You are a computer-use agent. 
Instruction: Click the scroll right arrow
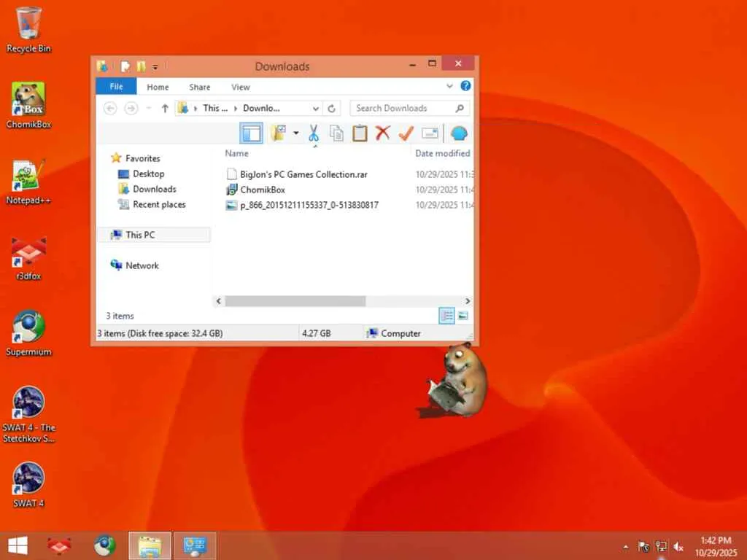(468, 301)
